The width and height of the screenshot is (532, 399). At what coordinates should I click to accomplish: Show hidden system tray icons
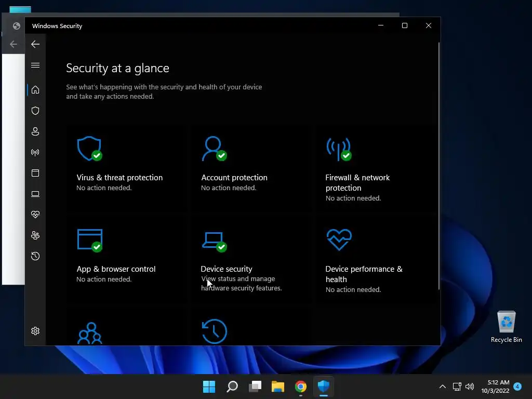[443, 387]
